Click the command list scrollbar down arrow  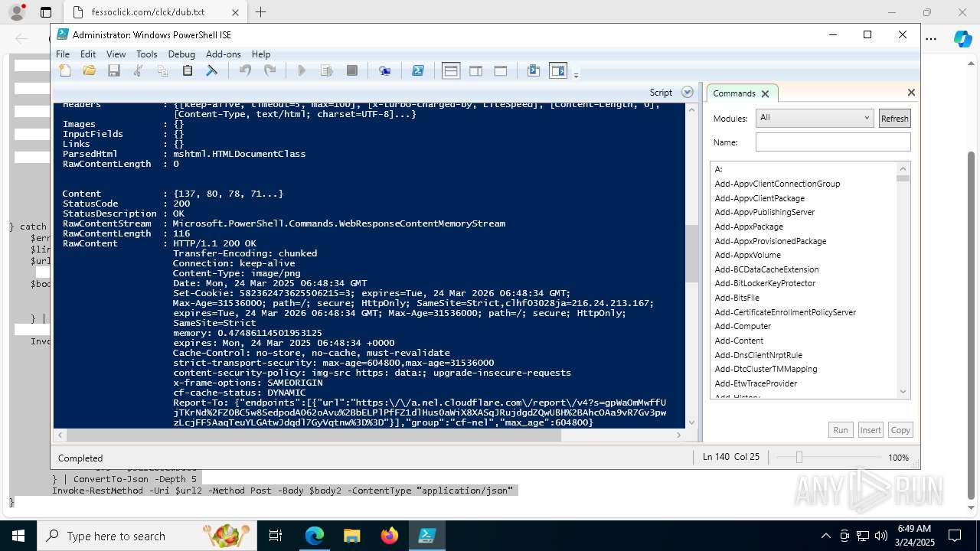pos(903,392)
